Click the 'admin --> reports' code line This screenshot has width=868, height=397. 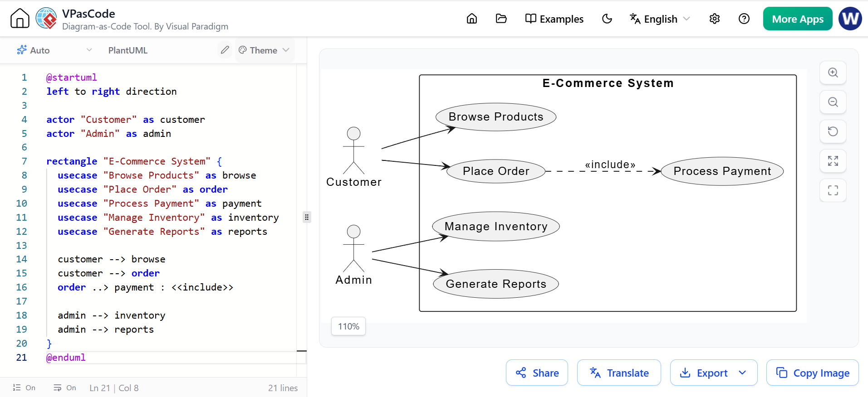click(x=106, y=329)
